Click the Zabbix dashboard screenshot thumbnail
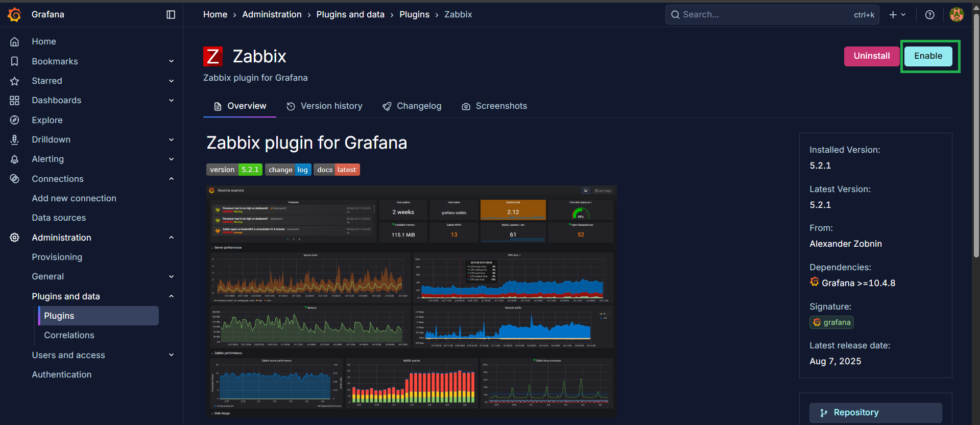Image resolution: width=980 pixels, height=425 pixels. click(x=411, y=301)
